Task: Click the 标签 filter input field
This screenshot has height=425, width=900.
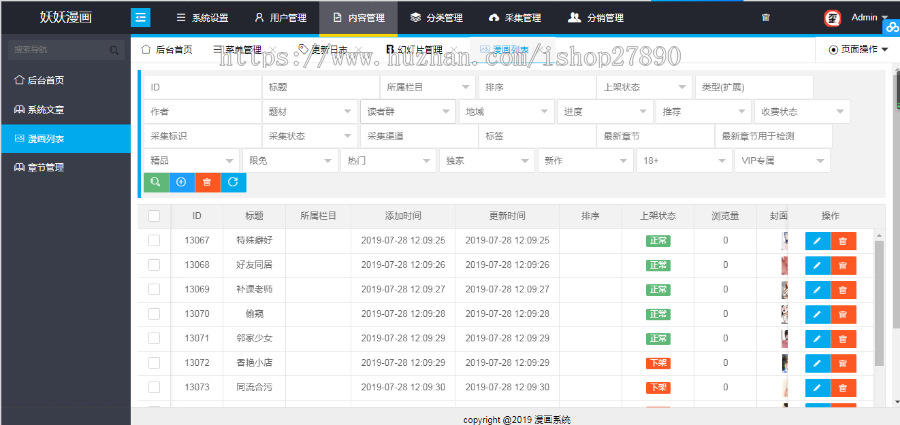Action: [x=537, y=136]
